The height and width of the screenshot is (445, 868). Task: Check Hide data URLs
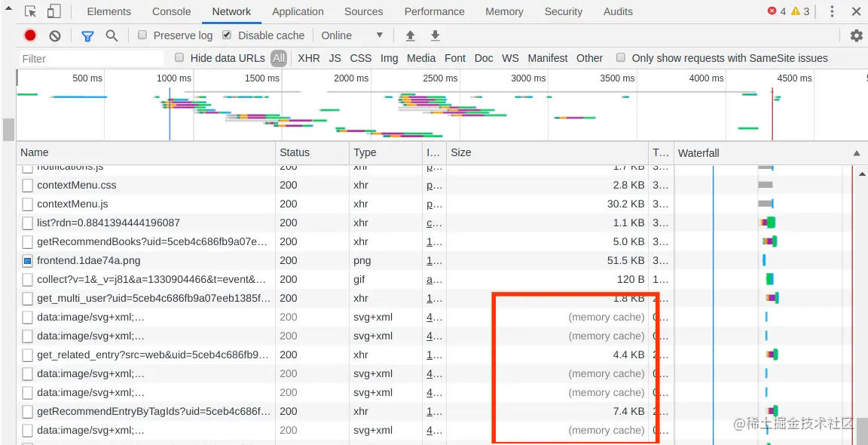[x=179, y=57]
